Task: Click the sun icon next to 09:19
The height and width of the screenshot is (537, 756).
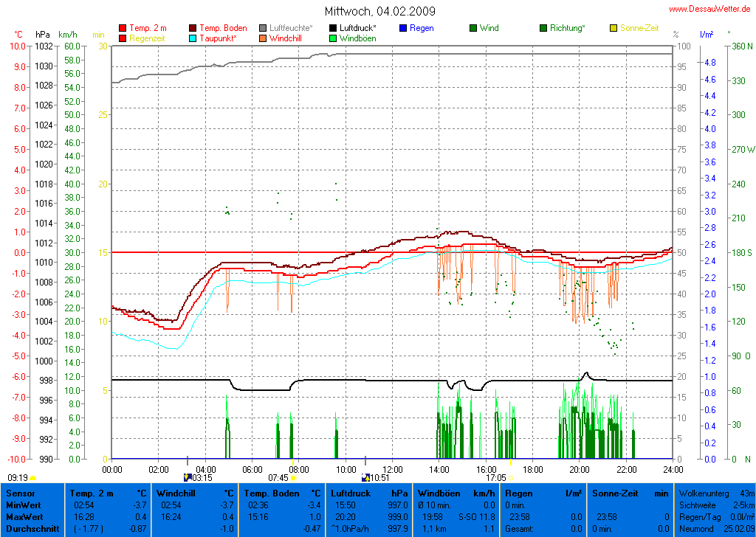Action: (32, 478)
